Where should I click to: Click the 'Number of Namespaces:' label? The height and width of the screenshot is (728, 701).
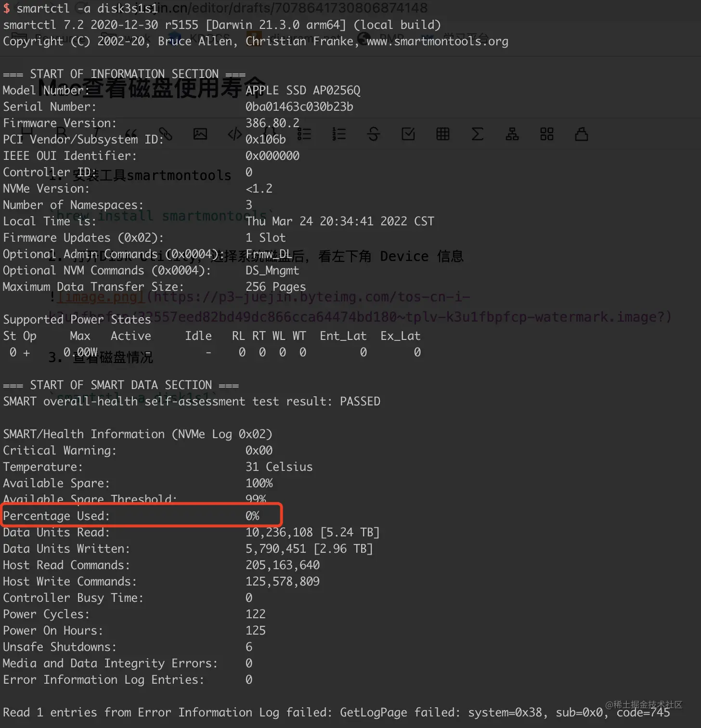click(74, 205)
